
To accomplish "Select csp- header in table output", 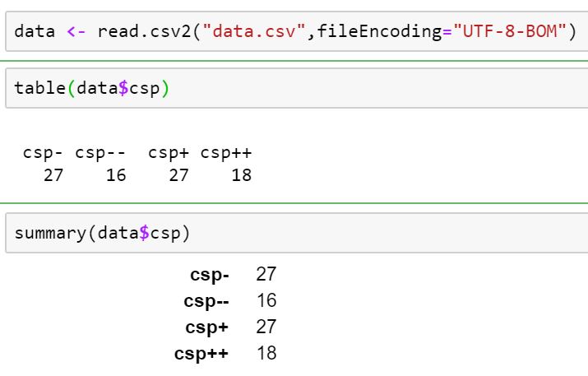I will tap(43, 153).
